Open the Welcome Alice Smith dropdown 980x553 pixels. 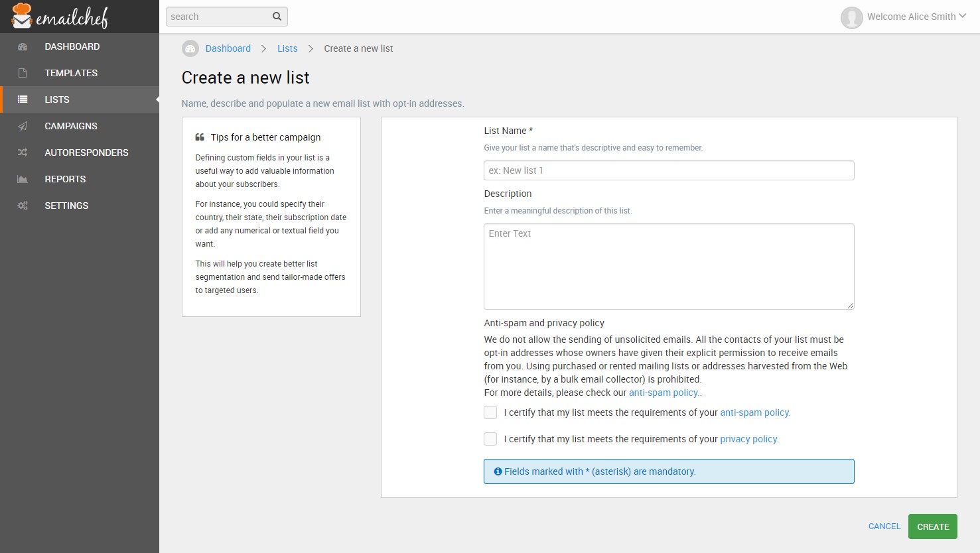pyautogui.click(x=916, y=17)
